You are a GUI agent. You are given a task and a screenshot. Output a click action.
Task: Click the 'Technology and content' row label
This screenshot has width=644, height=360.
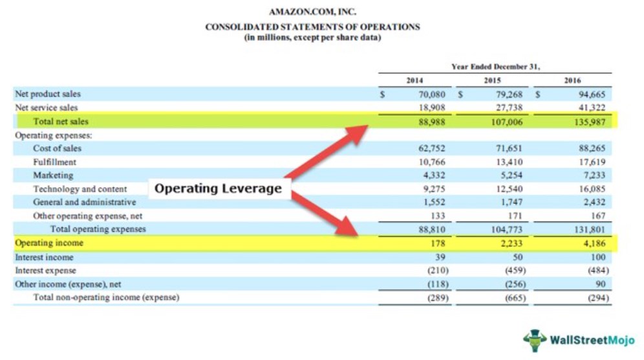pyautogui.click(x=80, y=189)
